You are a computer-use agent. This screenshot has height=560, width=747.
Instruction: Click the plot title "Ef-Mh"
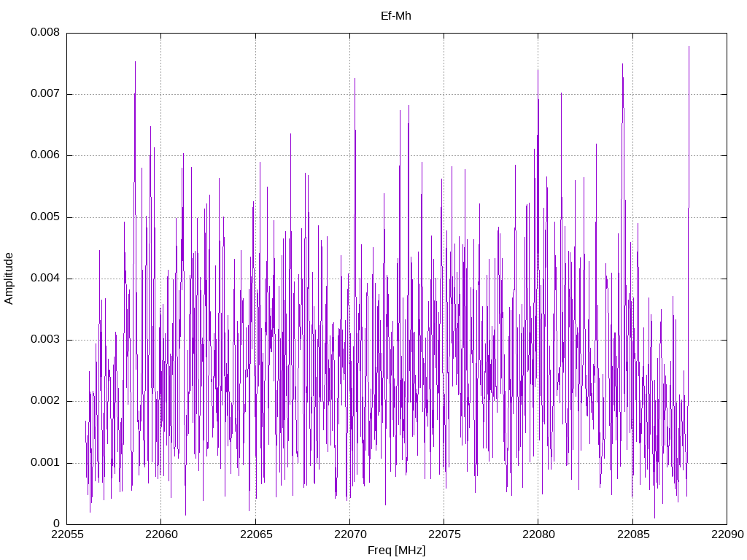click(x=396, y=16)
